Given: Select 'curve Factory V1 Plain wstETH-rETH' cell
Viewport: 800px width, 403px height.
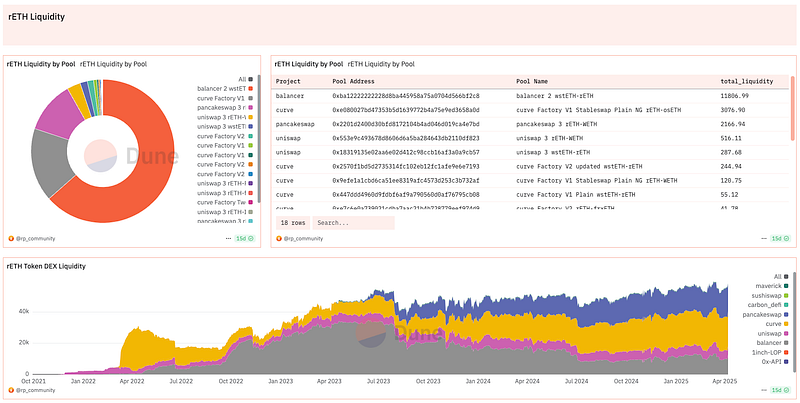Looking at the screenshot, I should [x=576, y=195].
